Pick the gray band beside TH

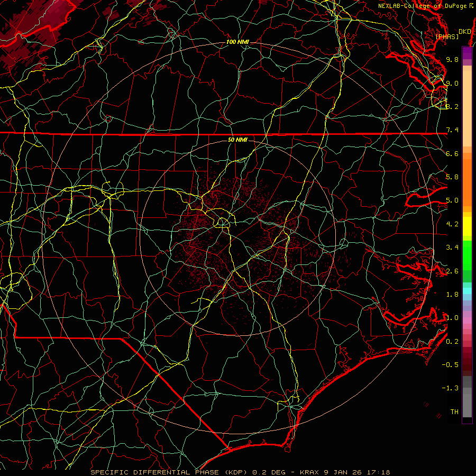pos(467,407)
